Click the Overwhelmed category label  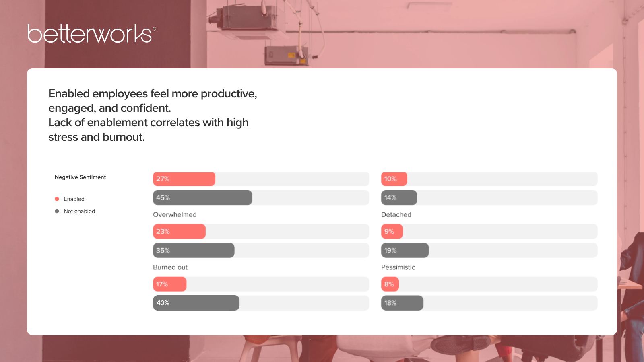[175, 215]
